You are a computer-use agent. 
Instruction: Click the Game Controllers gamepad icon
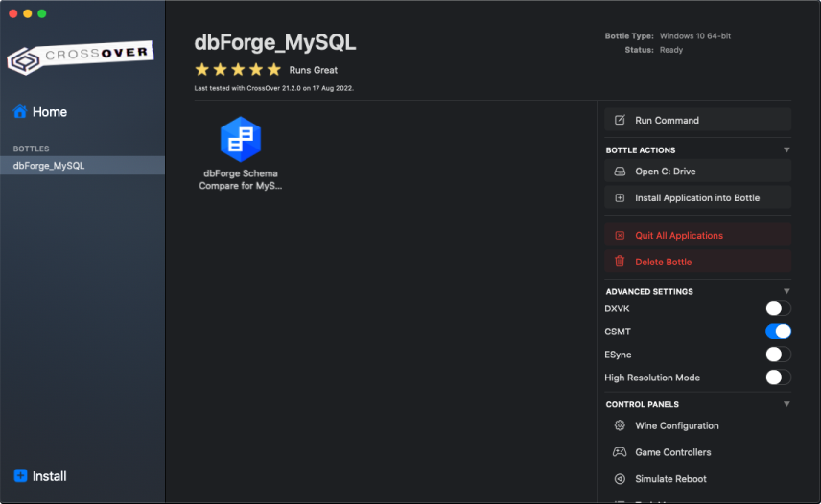[x=620, y=452]
